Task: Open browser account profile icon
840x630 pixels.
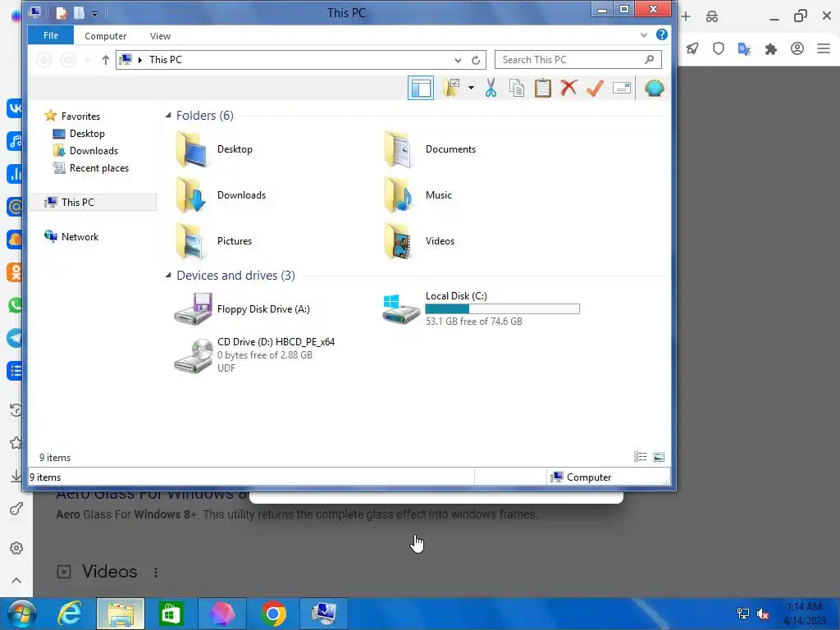Action: [797, 48]
